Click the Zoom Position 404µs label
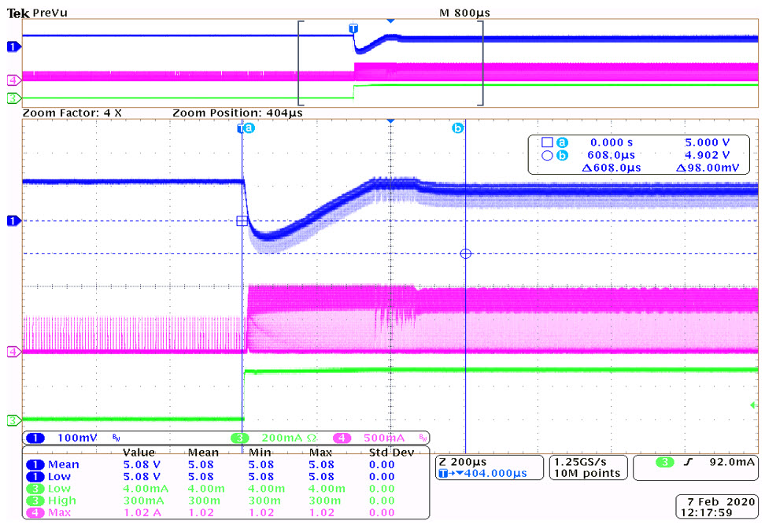Screen dimensions: 765x532 [x=237, y=113]
